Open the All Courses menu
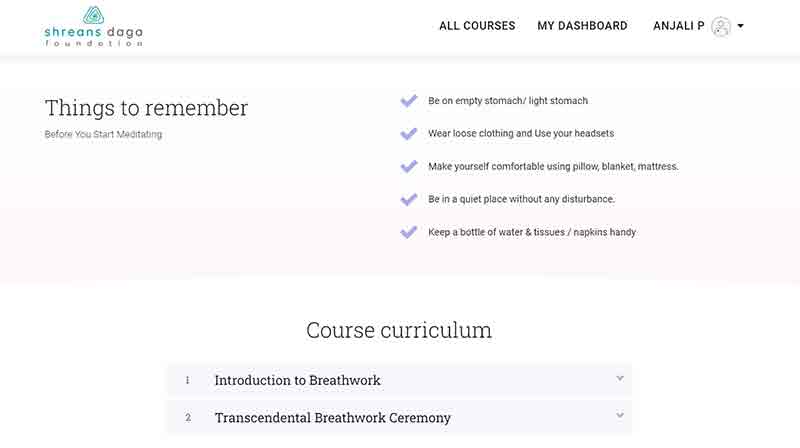Image resolution: width=800 pixels, height=448 pixels. pos(477,26)
